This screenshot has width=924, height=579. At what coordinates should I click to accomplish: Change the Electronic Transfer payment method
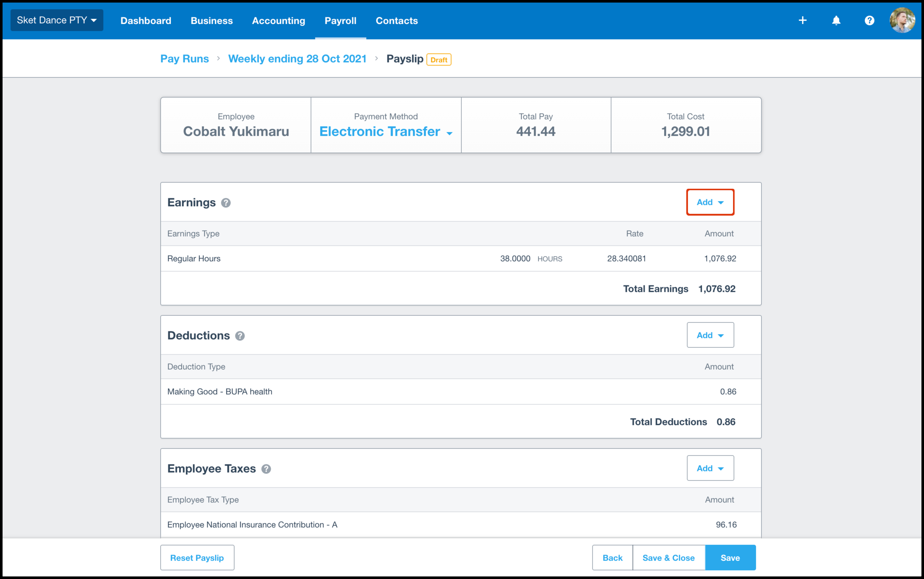tap(386, 132)
